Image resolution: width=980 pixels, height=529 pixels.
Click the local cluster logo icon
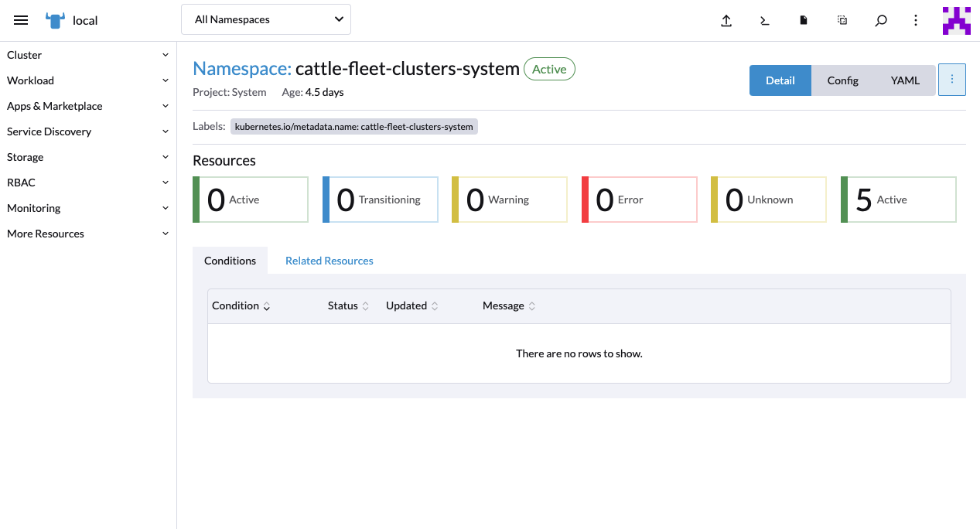54,20
